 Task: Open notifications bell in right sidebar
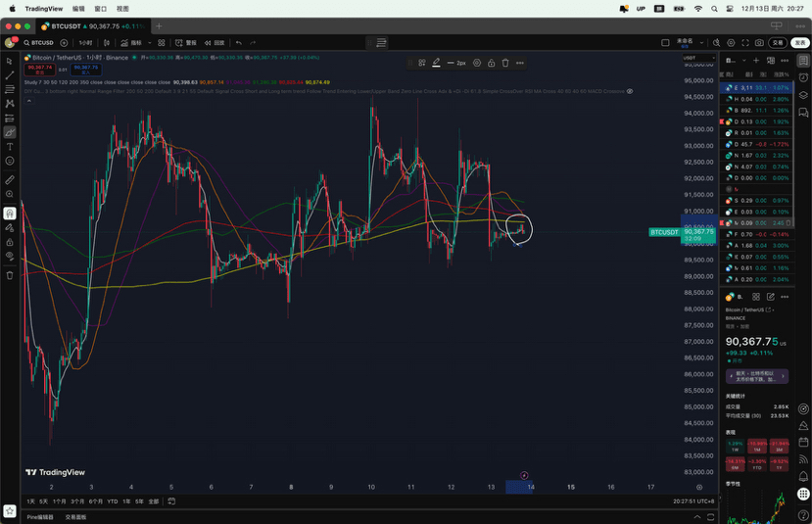click(803, 476)
